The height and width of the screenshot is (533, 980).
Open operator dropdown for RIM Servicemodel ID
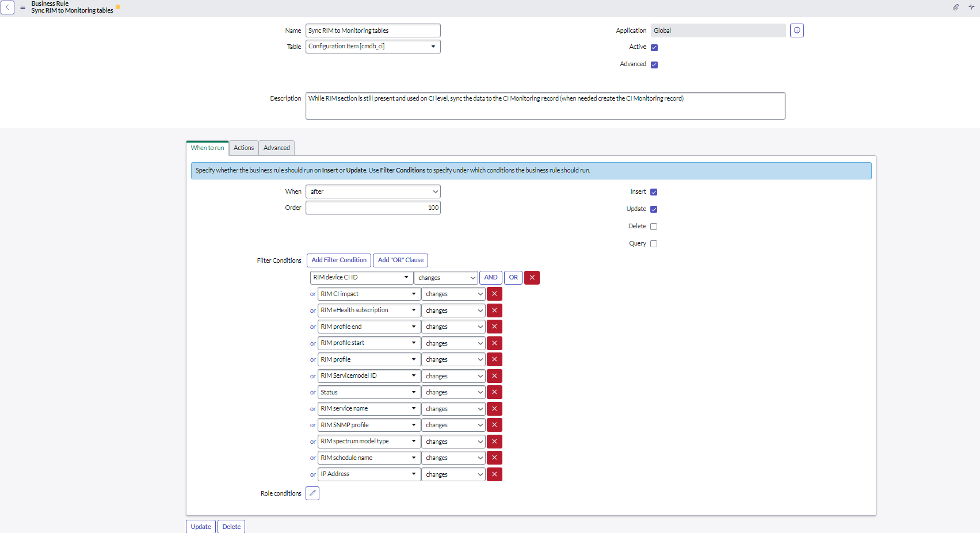tap(453, 376)
